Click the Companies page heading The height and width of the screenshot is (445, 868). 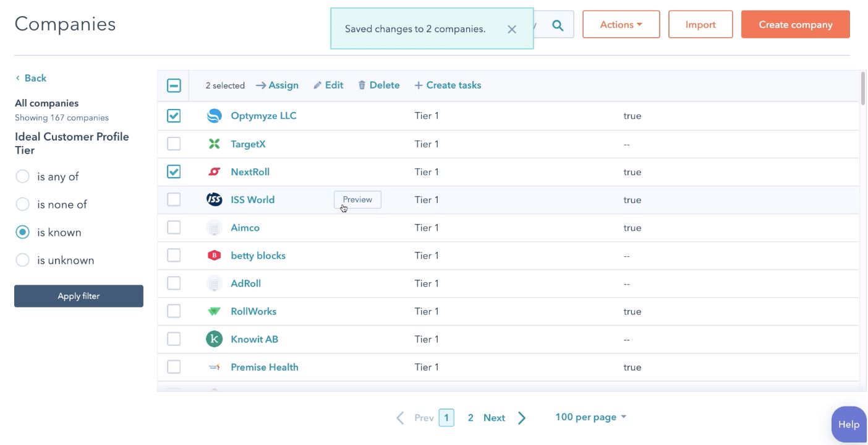[65, 24]
